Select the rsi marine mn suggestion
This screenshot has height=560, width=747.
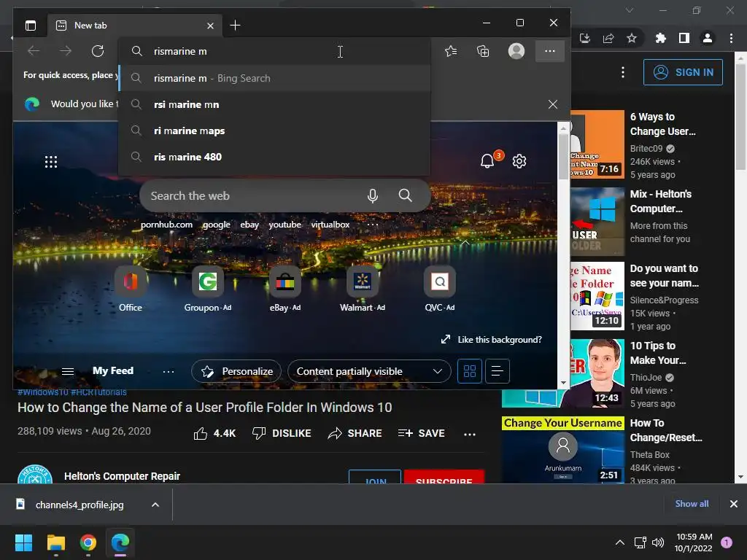(274, 104)
